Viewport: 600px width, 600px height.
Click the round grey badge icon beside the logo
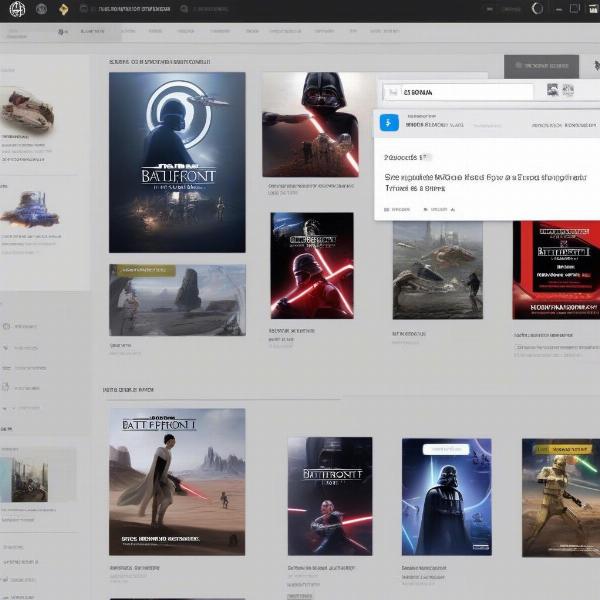pyautogui.click(x=41, y=9)
